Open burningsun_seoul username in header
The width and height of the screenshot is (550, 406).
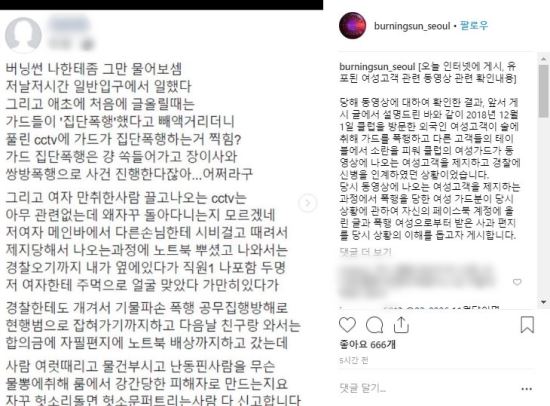pyautogui.click(x=412, y=26)
